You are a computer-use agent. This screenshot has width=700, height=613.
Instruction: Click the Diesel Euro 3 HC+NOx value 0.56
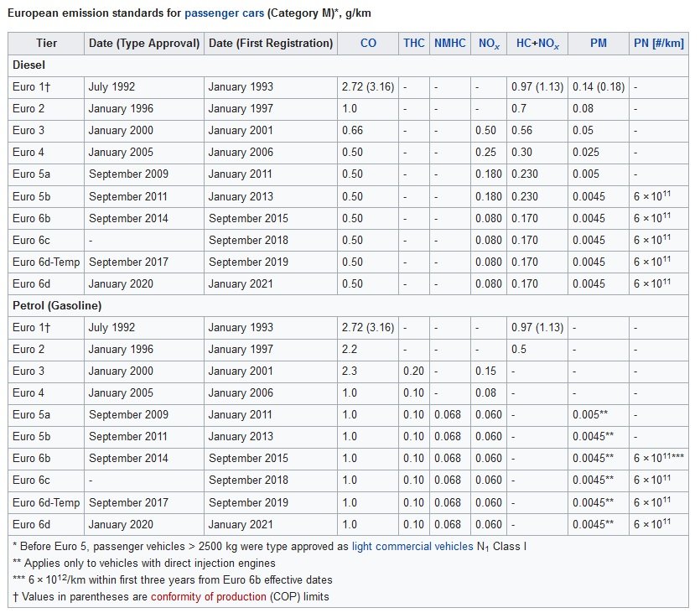click(522, 131)
